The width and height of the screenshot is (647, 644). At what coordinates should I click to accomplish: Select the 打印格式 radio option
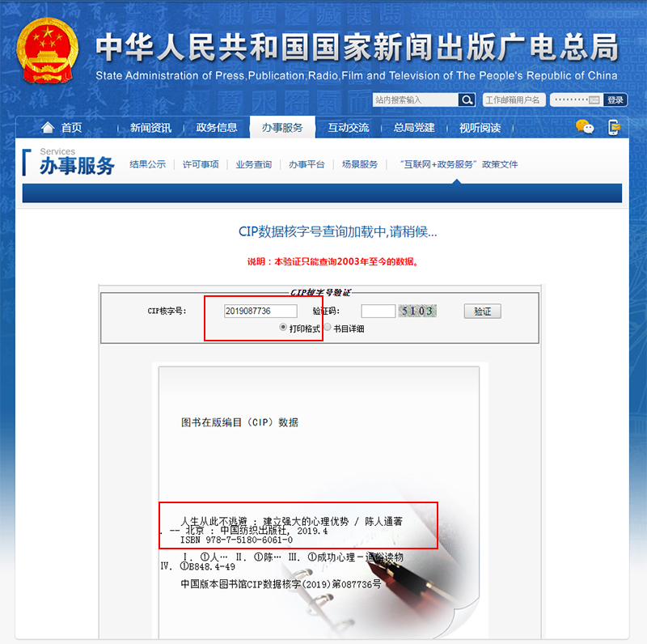click(283, 327)
